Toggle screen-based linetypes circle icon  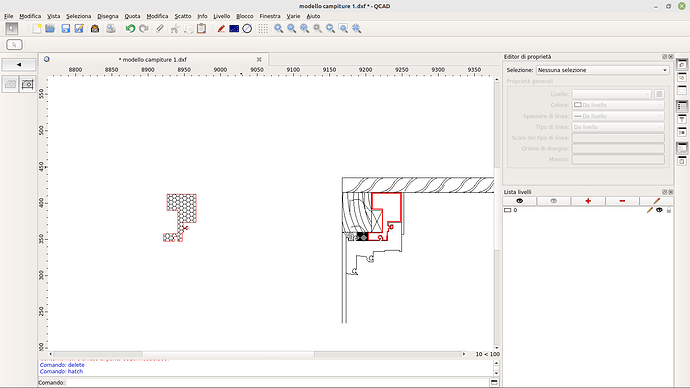247,29
